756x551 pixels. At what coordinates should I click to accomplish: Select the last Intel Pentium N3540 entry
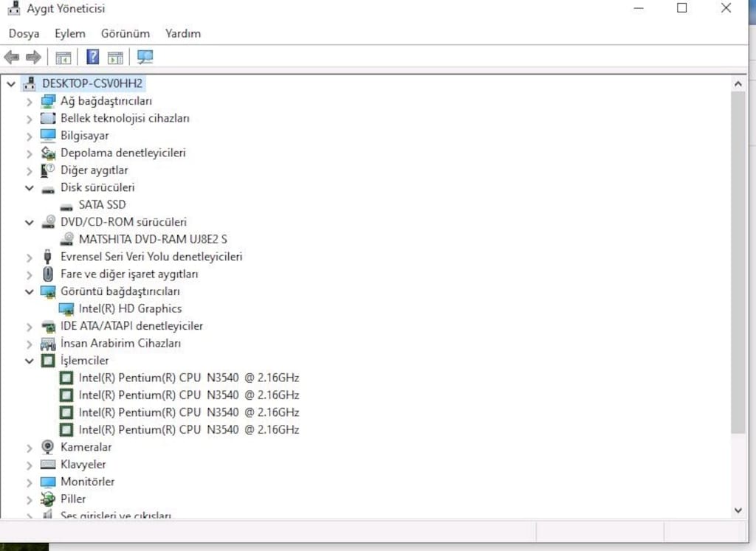(189, 429)
